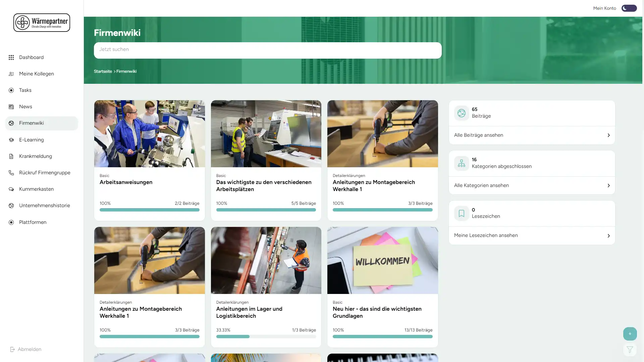Open Plattformen menu item
This screenshot has height=362, width=644.
pyautogui.click(x=42, y=222)
